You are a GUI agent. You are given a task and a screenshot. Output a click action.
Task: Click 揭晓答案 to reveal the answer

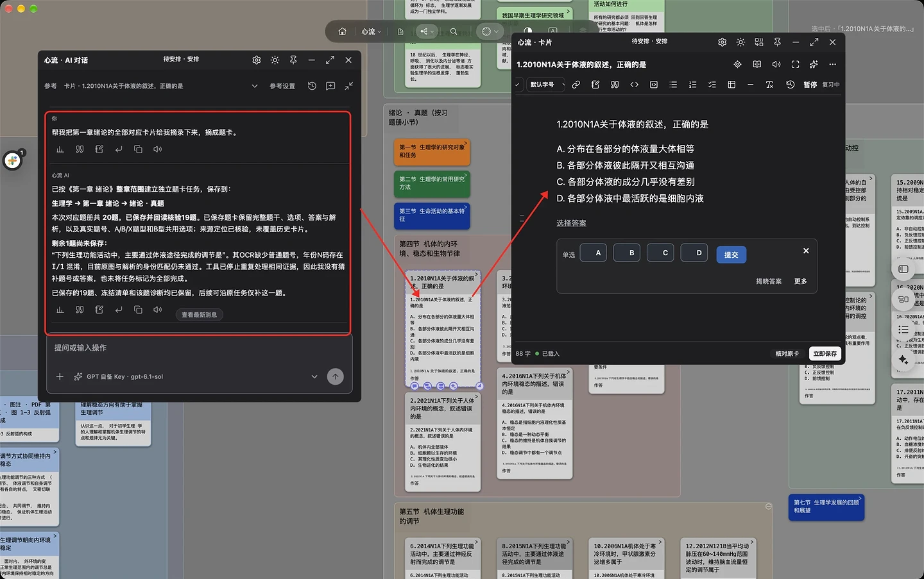point(769,281)
